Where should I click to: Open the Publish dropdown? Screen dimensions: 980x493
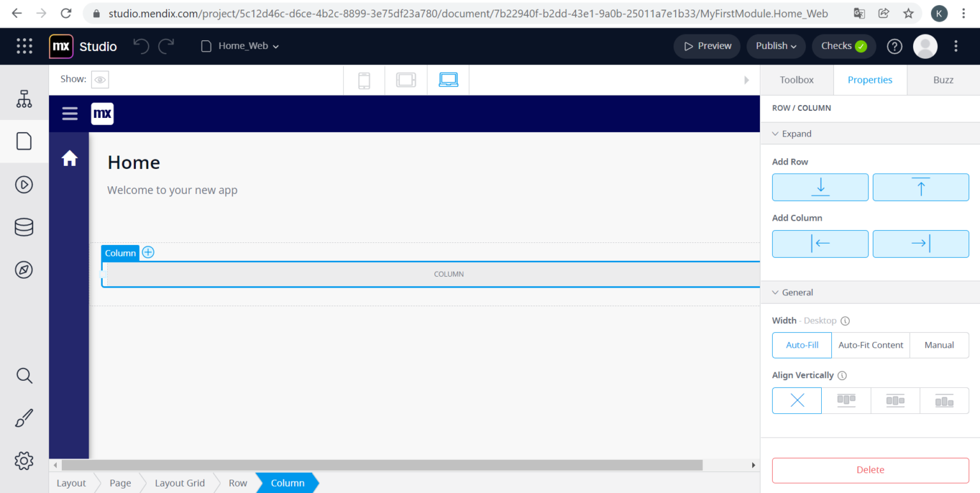pos(775,46)
